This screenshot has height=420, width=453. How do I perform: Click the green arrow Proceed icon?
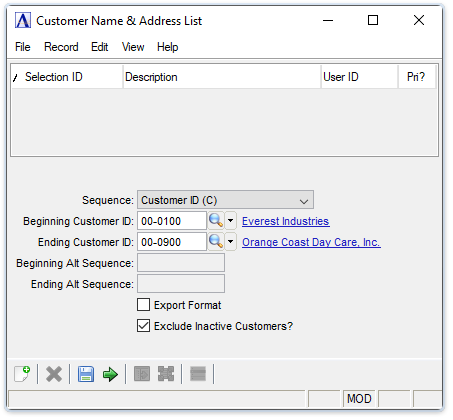[x=110, y=374]
